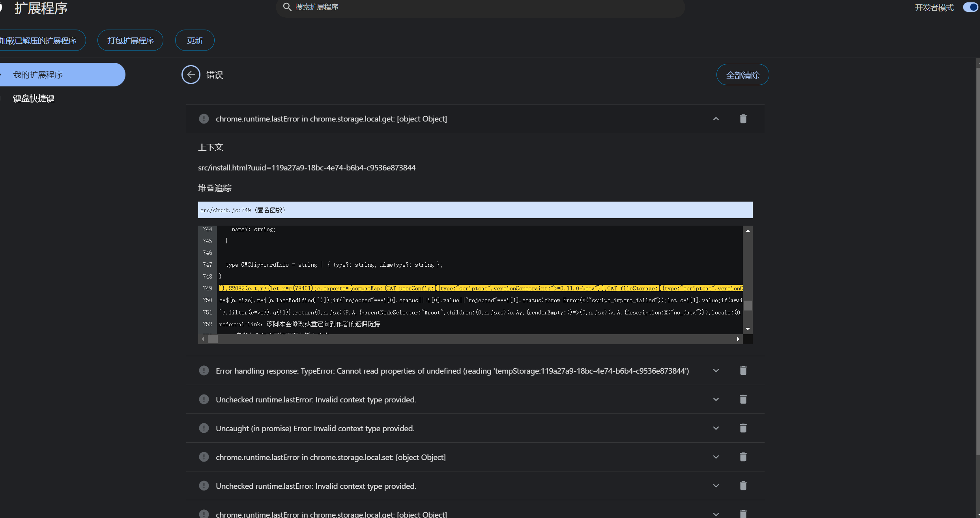Click the code view scroll-right arrow
980x518 pixels.
coord(738,339)
